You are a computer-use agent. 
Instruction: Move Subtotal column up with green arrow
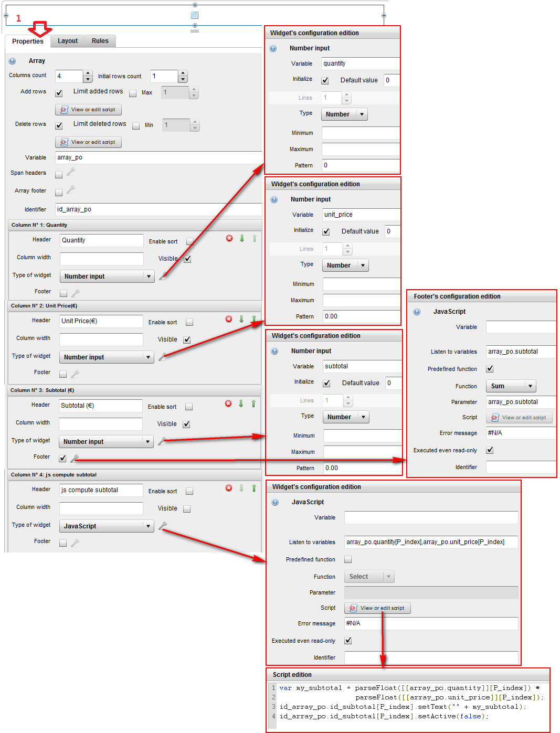pyautogui.click(x=253, y=403)
